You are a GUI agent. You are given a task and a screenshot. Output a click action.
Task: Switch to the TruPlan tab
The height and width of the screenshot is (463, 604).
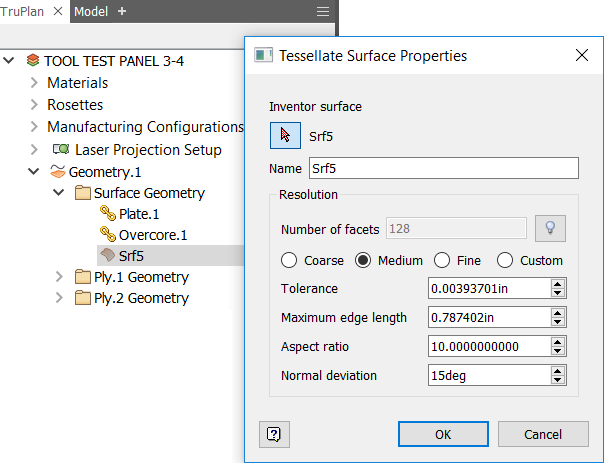(22, 11)
